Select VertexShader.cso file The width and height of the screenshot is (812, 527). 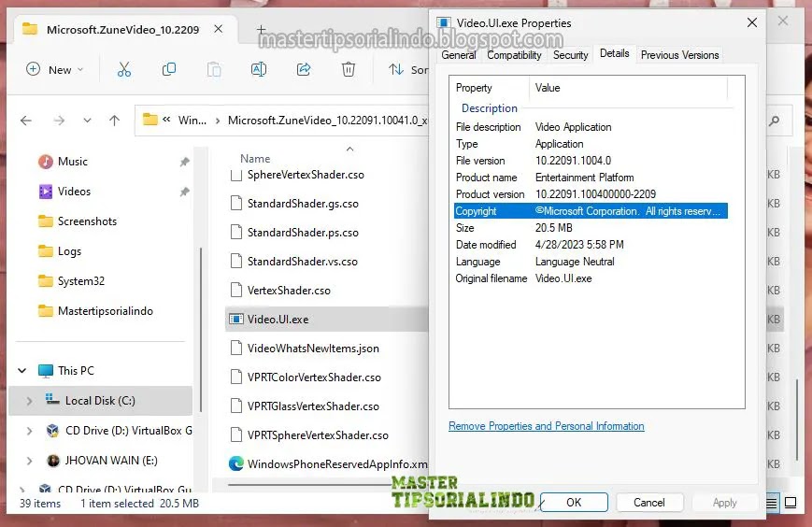[x=289, y=291]
